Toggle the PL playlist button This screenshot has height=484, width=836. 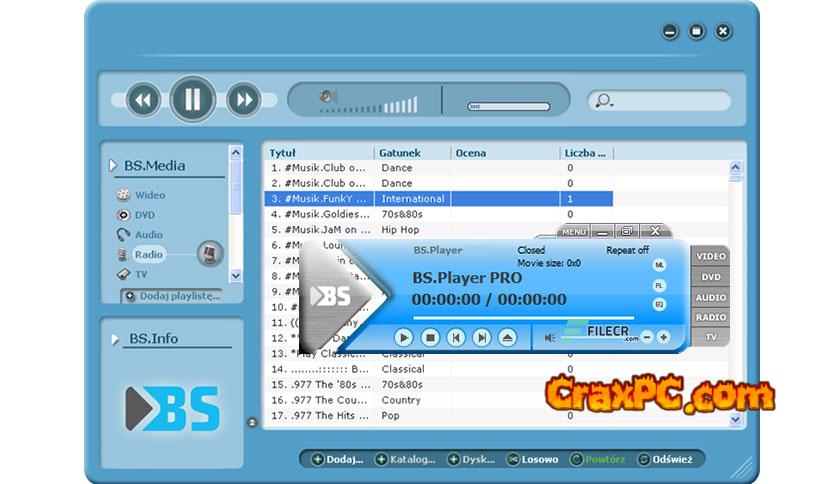[659, 285]
